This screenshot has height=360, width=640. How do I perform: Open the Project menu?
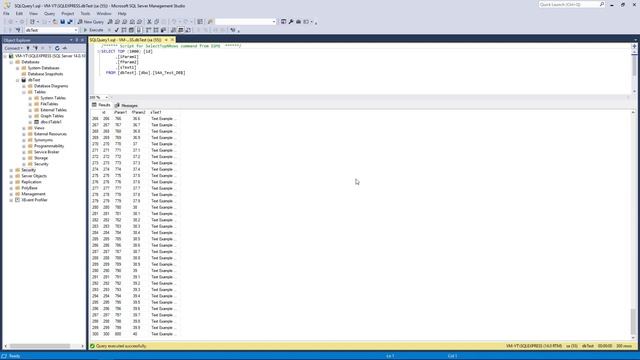click(x=68, y=13)
